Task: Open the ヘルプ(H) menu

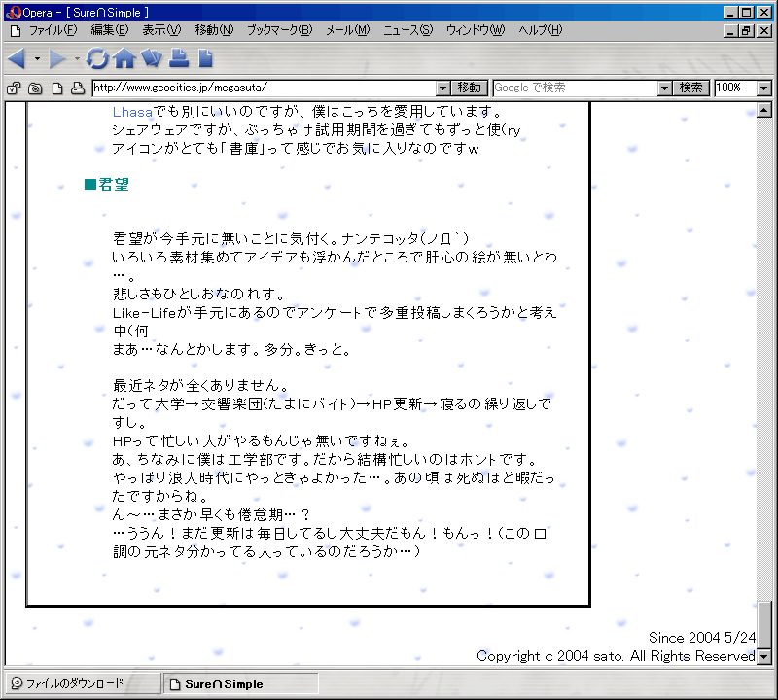Action: click(x=541, y=31)
